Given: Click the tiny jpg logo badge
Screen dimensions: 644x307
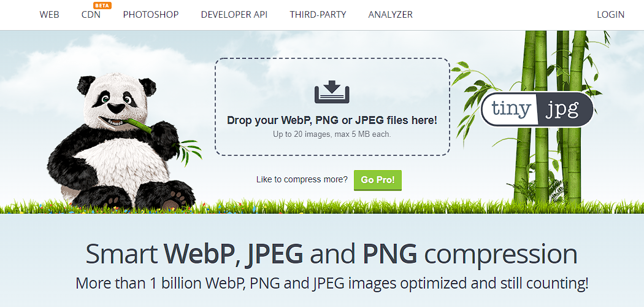Looking at the screenshot, I should coord(537,109).
